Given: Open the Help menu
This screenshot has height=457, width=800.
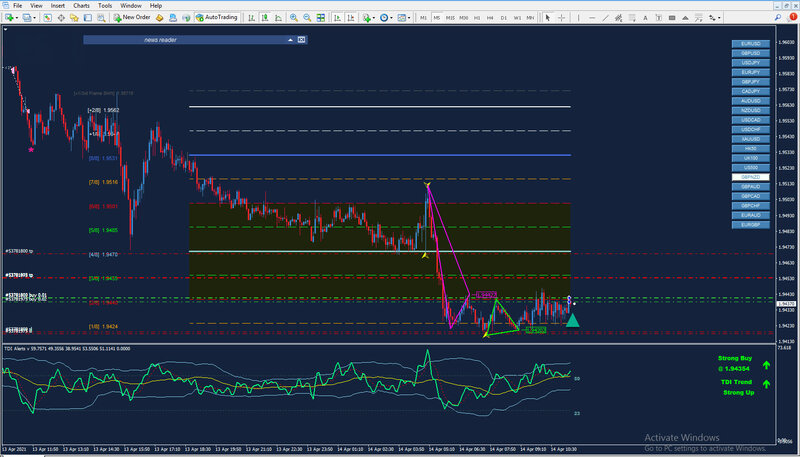Looking at the screenshot, I should click(x=156, y=6).
